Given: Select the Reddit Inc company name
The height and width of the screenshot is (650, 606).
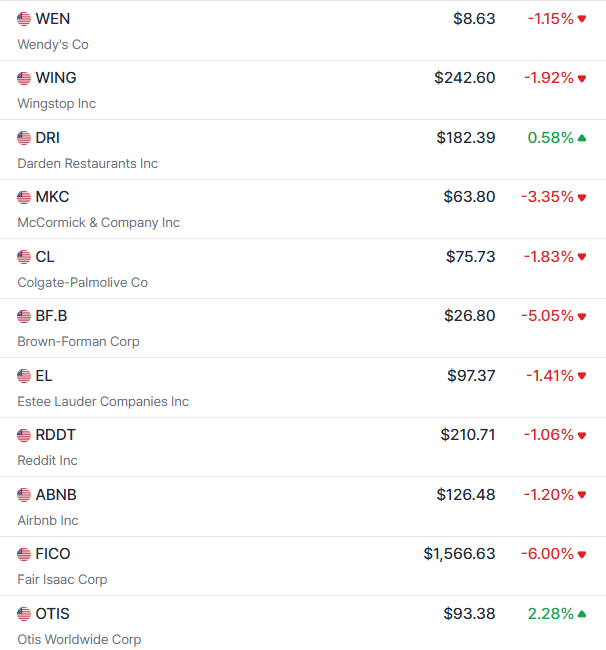Looking at the screenshot, I should [x=47, y=460].
